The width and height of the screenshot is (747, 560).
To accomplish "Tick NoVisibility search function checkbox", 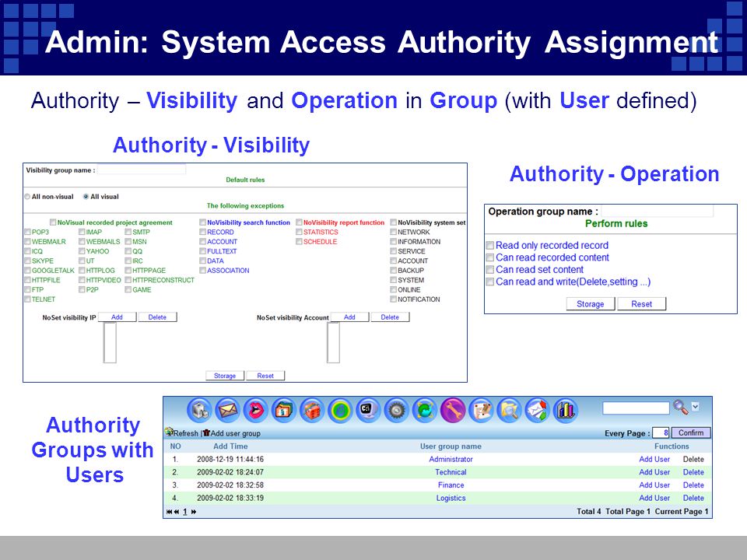I will (202, 222).
